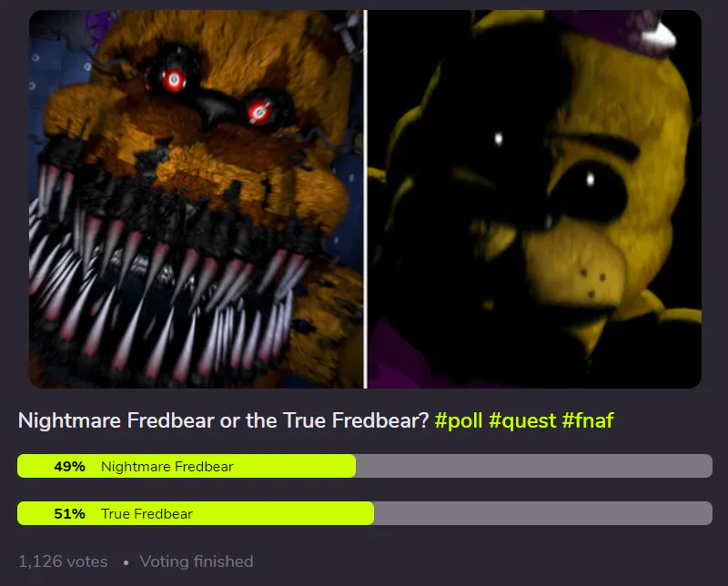This screenshot has width=728, height=586.
Task: Click the 49% result label
Action: tap(70, 466)
